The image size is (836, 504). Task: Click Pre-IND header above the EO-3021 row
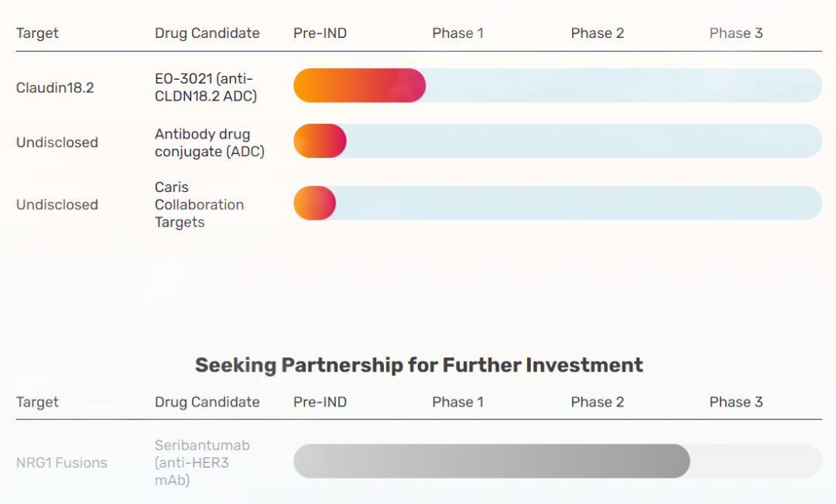coord(320,33)
